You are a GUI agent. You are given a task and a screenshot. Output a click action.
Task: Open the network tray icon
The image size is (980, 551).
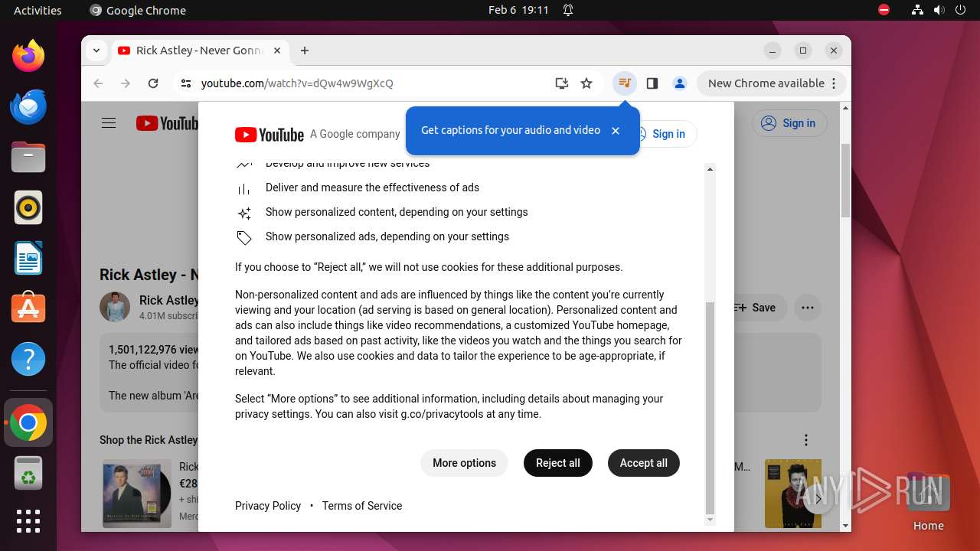point(917,10)
